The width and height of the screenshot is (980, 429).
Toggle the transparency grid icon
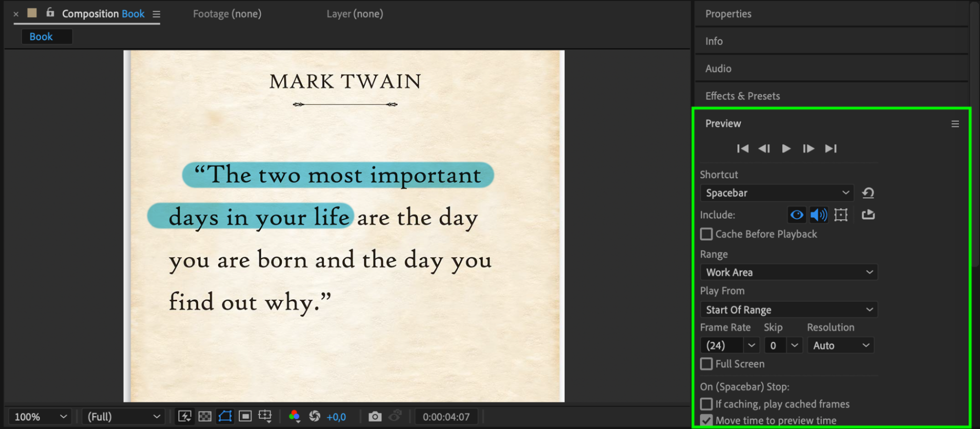tap(205, 416)
